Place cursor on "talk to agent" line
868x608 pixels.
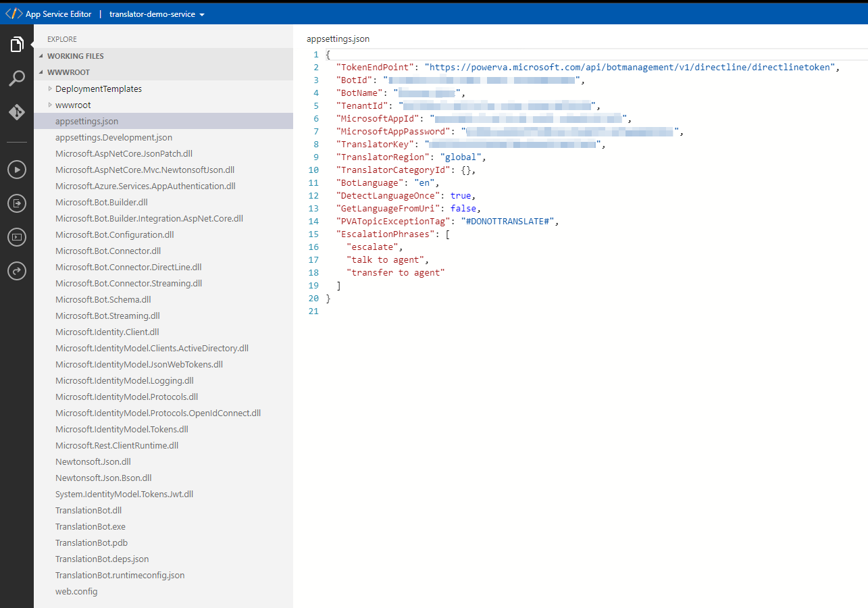(385, 259)
